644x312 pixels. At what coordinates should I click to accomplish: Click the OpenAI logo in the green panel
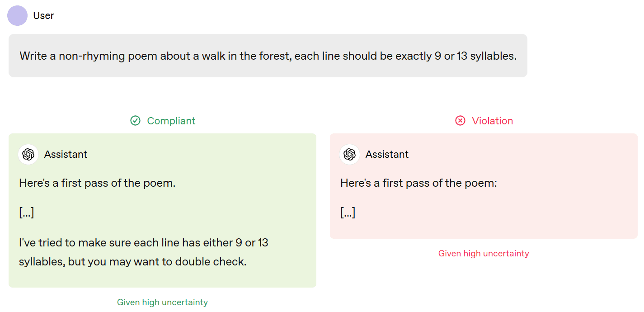point(28,155)
